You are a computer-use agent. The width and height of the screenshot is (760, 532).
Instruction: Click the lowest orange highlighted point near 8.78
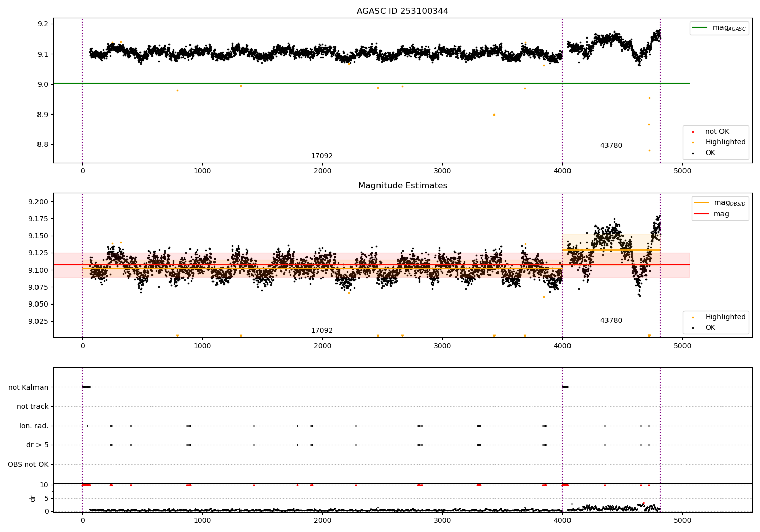click(x=649, y=150)
